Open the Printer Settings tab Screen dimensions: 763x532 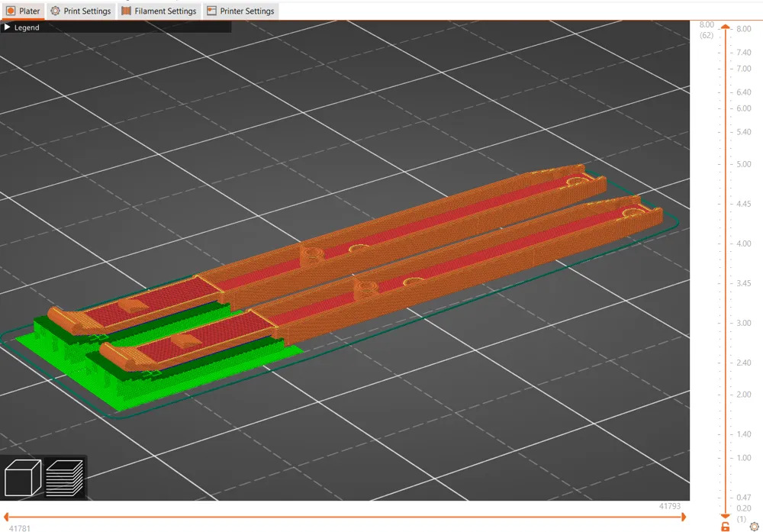[x=241, y=11]
